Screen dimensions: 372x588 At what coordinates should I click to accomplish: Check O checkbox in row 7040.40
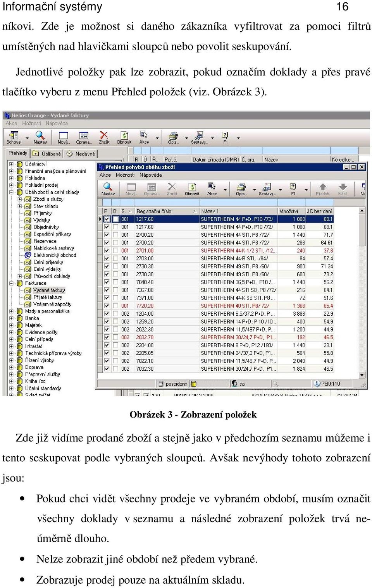coord(115,282)
